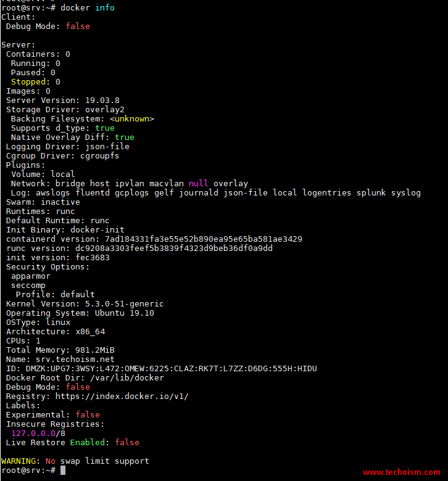
Task: Click the 'Insecure Registries:' heading
Action: click(56, 424)
